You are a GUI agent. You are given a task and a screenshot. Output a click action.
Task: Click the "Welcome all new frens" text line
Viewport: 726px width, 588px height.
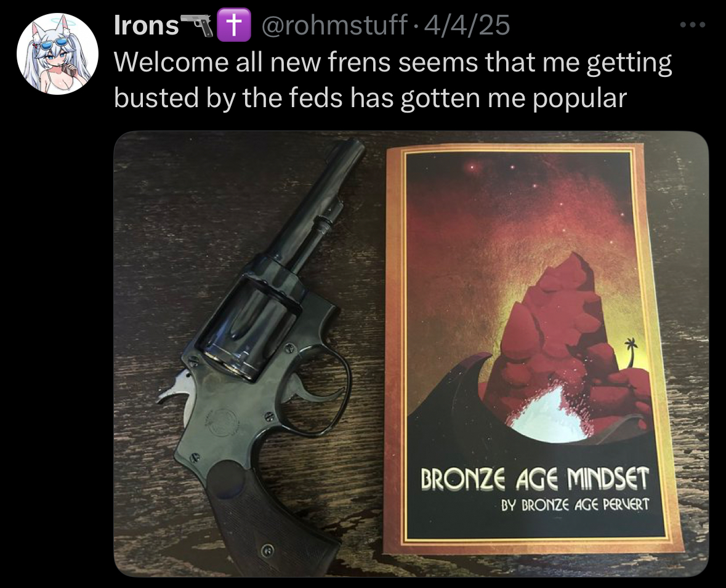[x=393, y=62]
